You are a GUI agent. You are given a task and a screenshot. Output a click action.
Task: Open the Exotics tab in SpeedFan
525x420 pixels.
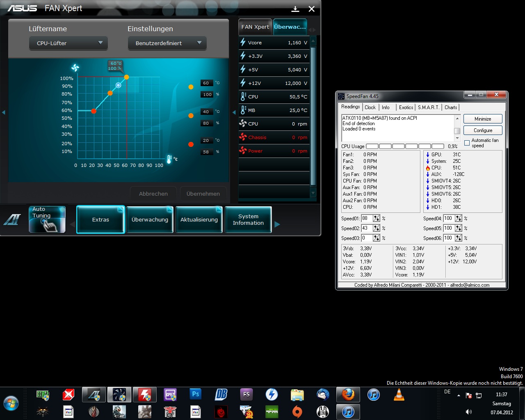406,107
